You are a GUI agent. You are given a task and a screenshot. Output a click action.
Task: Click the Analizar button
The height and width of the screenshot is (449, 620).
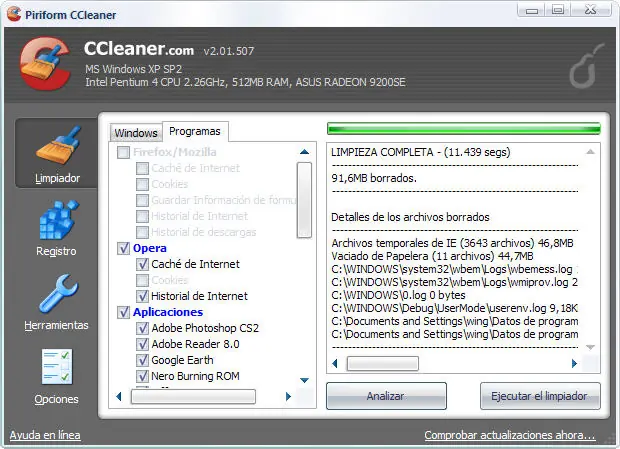tap(386, 396)
